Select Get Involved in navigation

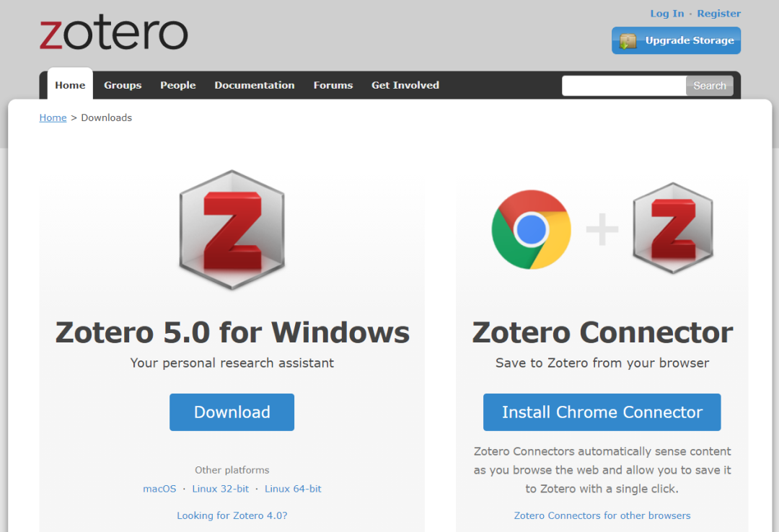[405, 85]
